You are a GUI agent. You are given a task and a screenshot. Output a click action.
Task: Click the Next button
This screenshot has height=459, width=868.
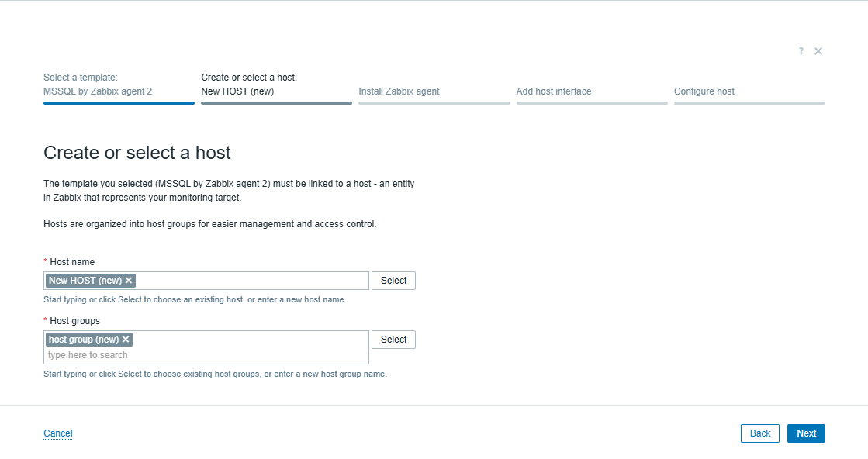click(x=806, y=433)
